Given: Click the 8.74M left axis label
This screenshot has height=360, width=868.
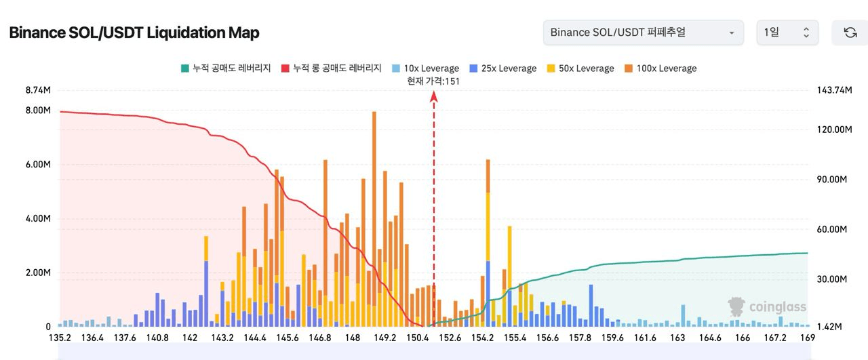Looking at the screenshot, I should [38, 90].
